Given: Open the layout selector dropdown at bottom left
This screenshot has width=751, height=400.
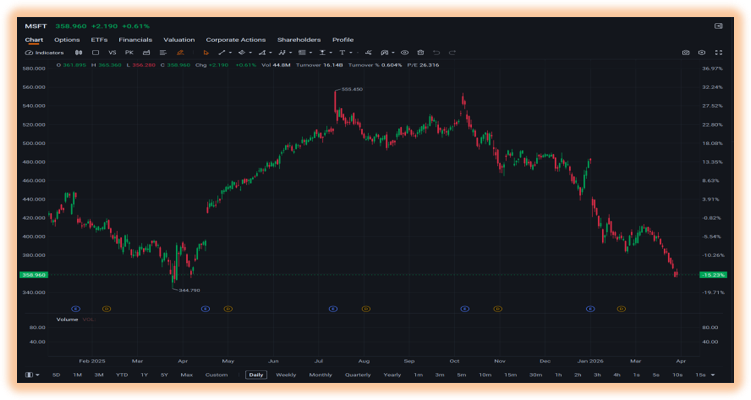Looking at the screenshot, I should 32,375.
